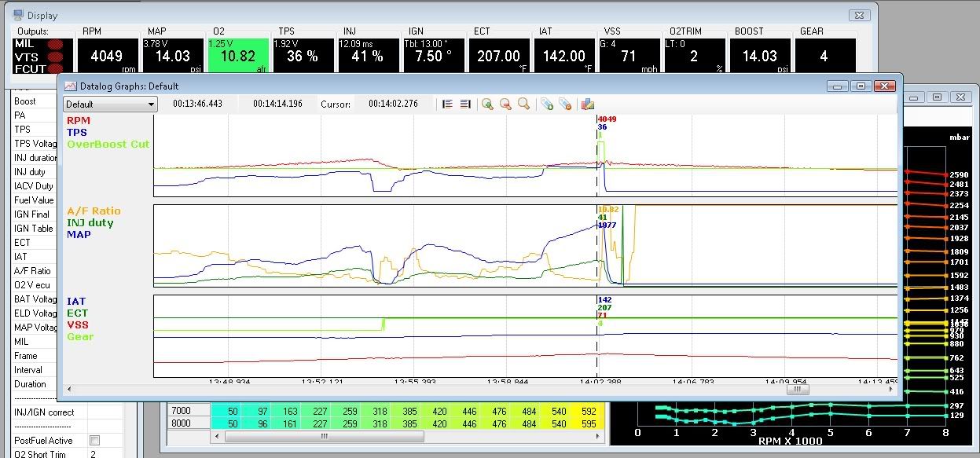Viewport: 980px width, 458px height.
Task: Select the green O2 gauge showing 10.82
Action: click(237, 56)
